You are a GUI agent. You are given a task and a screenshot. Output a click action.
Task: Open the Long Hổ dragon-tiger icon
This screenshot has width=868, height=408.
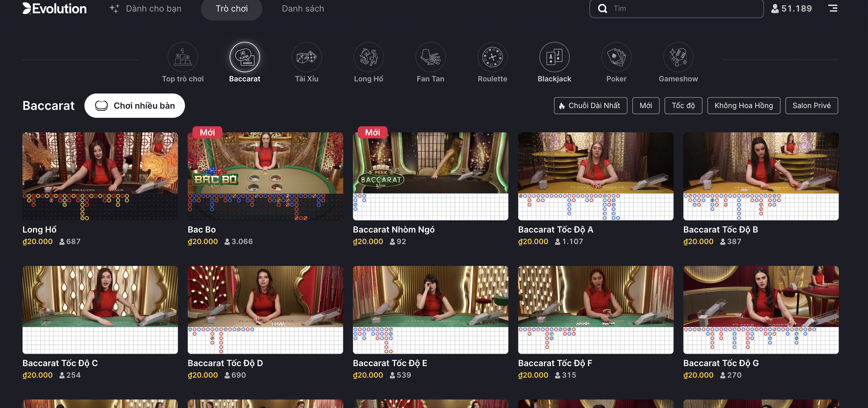pyautogui.click(x=369, y=57)
